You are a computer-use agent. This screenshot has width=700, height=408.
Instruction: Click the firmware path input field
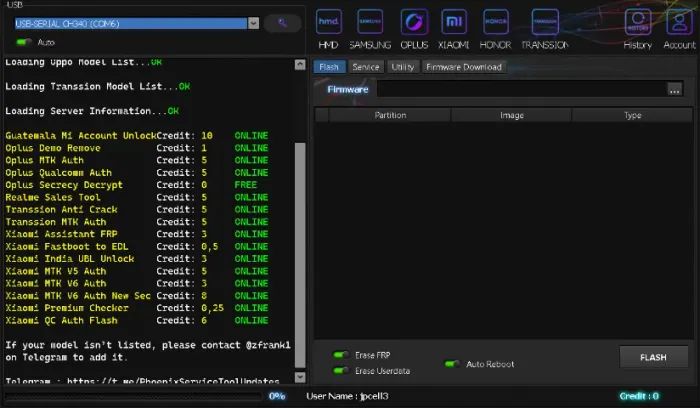click(x=521, y=89)
